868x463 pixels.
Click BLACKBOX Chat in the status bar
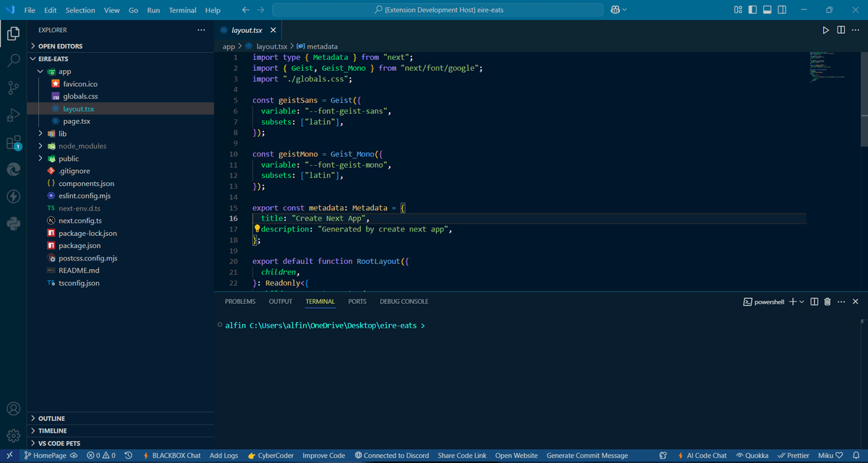click(x=171, y=456)
